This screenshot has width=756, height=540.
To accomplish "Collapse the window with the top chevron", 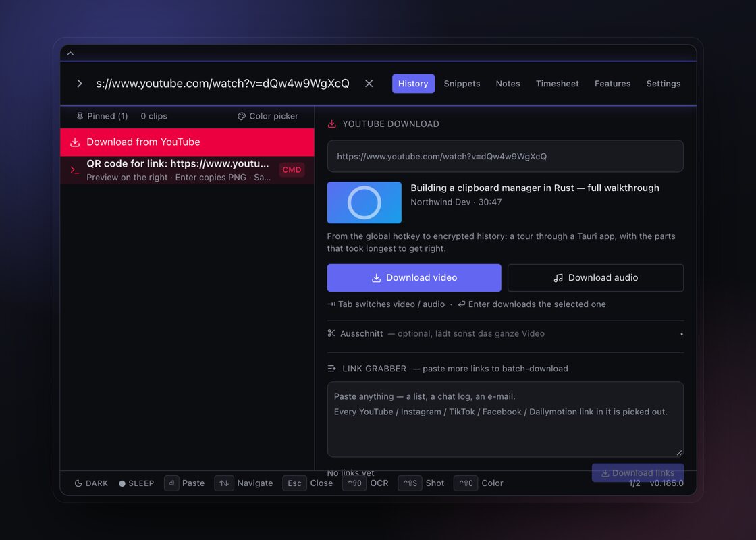I will pyautogui.click(x=70, y=53).
